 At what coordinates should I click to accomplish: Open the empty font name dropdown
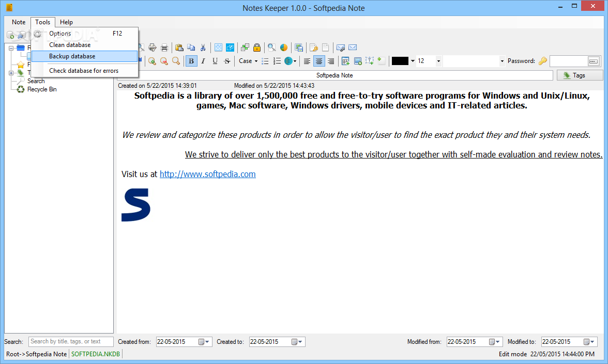point(502,61)
